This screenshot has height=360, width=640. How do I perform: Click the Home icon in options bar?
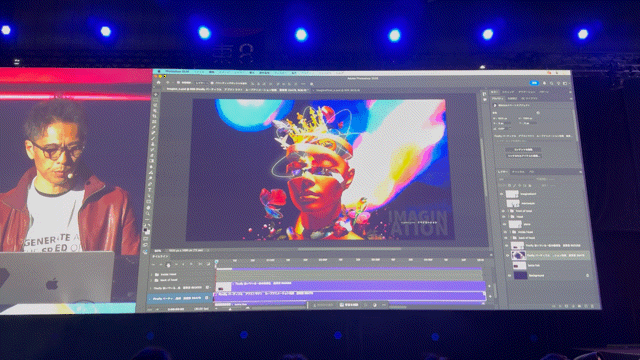158,82
